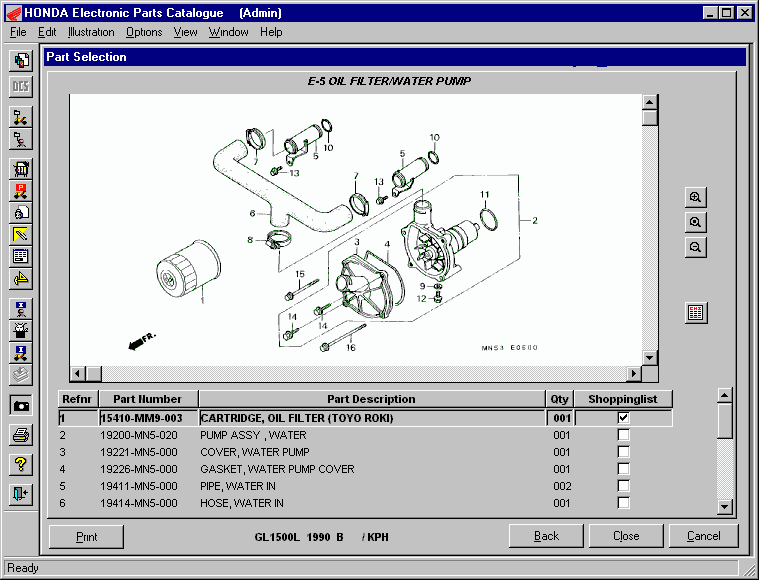The width and height of the screenshot is (759, 580).
Task: Open the Edit menu
Action: click(x=47, y=32)
